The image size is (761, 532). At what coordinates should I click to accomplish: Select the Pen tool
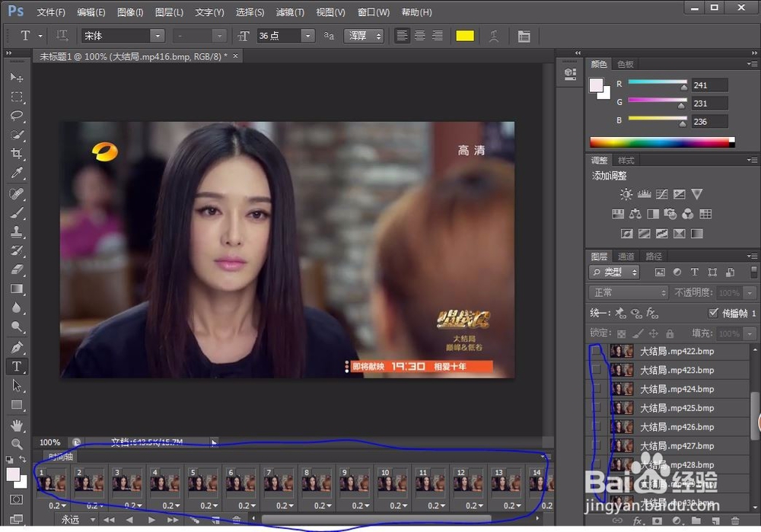point(17,348)
